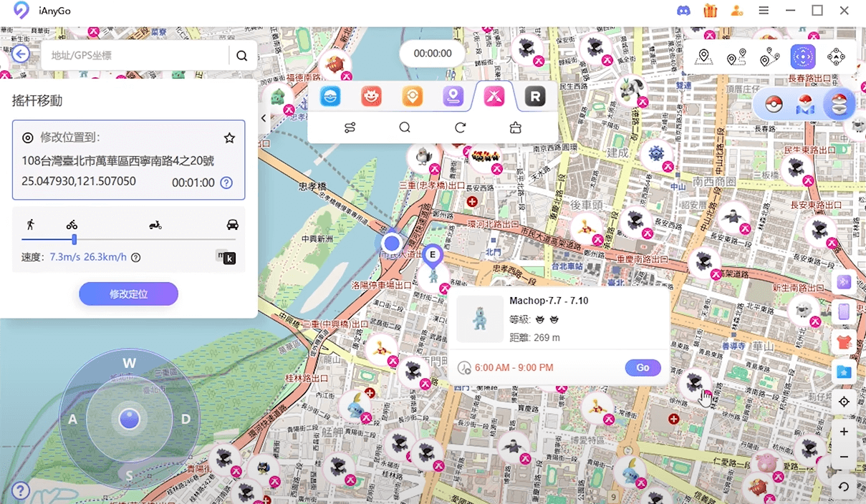
Task: Open the speed help question mark
Action: tap(135, 258)
